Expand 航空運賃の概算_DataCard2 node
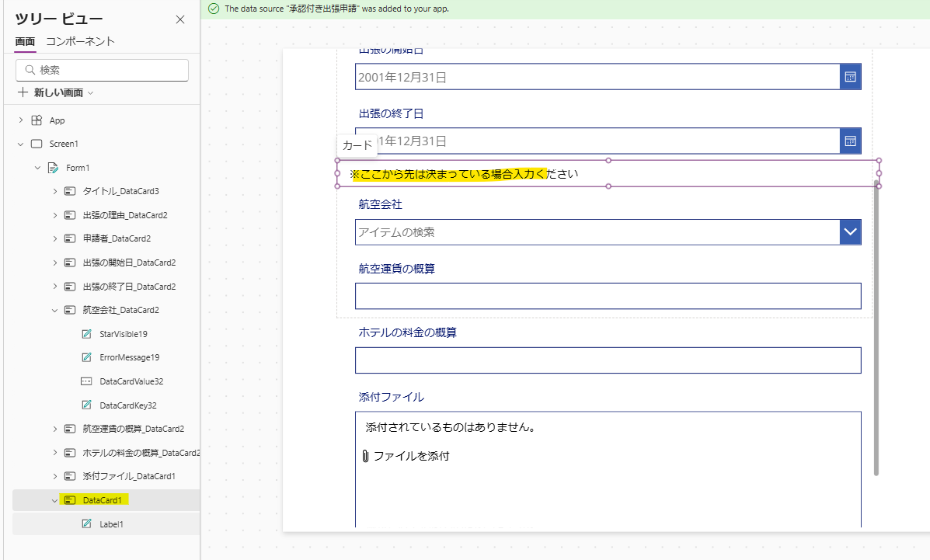The image size is (930, 560). [x=54, y=429]
